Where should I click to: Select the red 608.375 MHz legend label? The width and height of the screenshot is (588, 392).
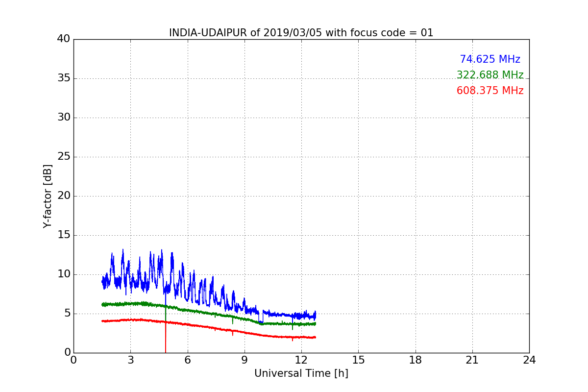click(x=490, y=91)
